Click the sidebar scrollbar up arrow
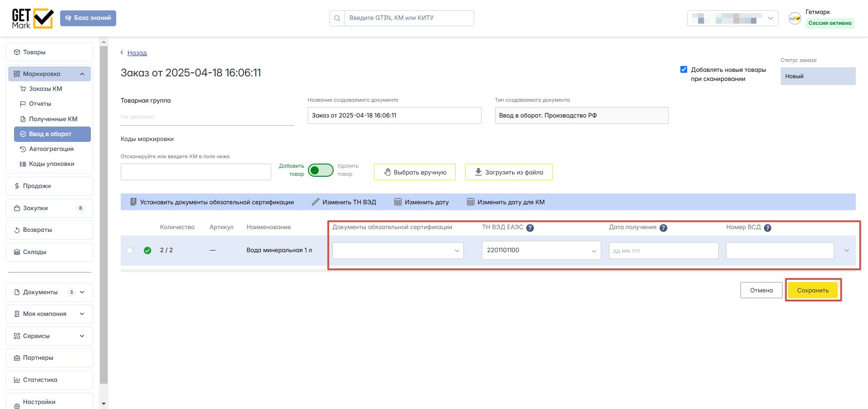Viewport: 868px width, 409px height. coord(104,42)
